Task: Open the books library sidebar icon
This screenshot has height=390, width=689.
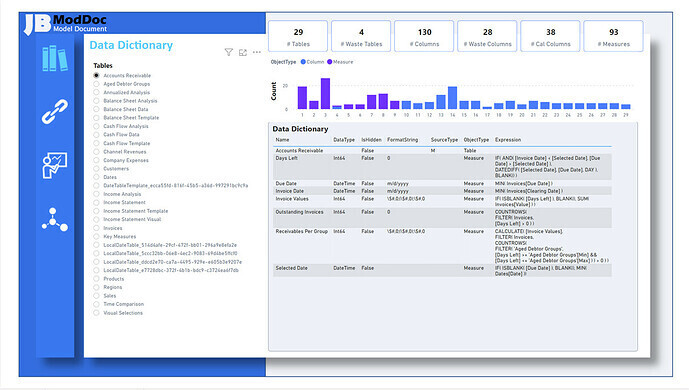Action: [x=55, y=58]
